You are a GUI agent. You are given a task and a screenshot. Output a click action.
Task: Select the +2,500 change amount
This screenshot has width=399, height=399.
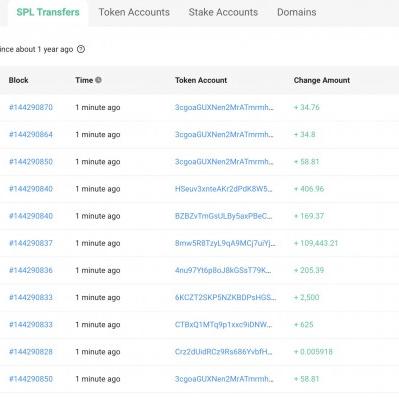(x=306, y=297)
